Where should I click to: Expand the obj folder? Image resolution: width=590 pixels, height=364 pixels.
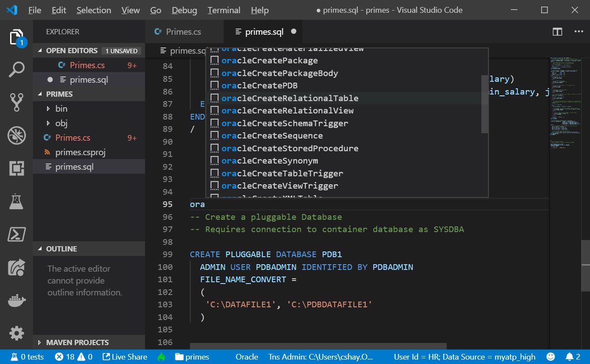(61, 123)
